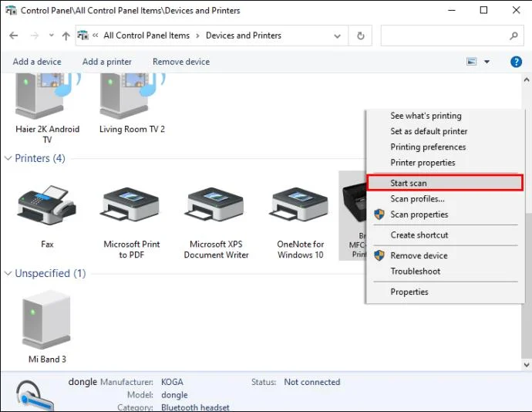Click Add a printer toolbar button
The height and width of the screenshot is (412, 532).
[x=107, y=62]
